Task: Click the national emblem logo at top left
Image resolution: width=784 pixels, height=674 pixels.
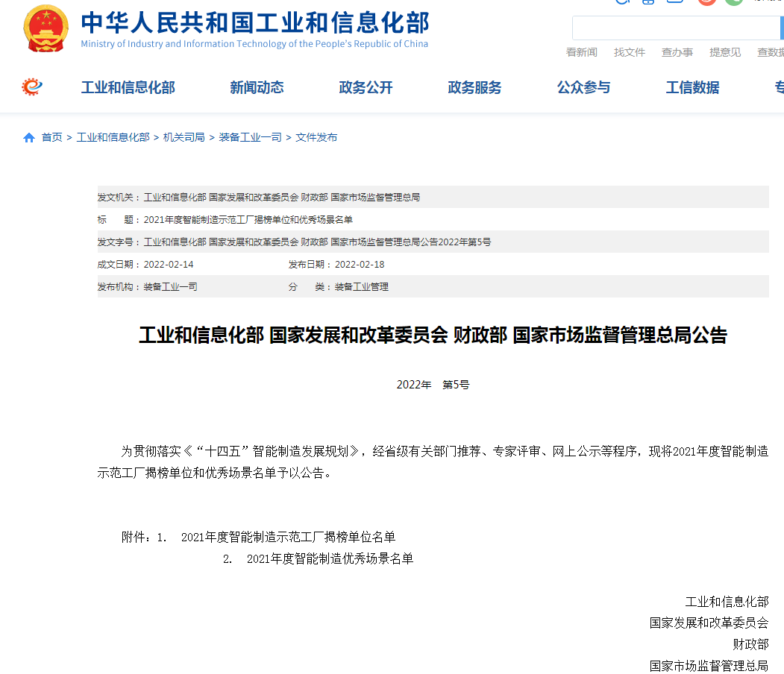Action: pos(46,28)
